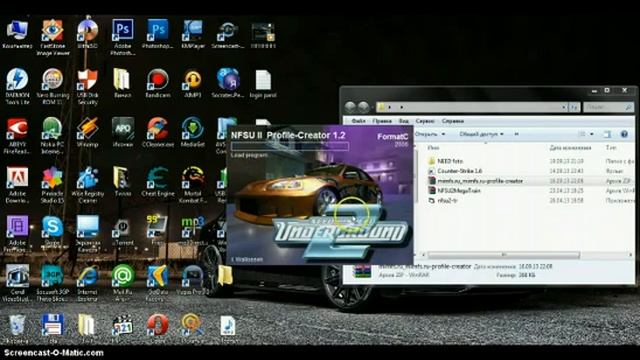Image resolution: width=640 pixels, height=360 pixels.
Task: Toggle the preview pane button
Action: click(607, 134)
